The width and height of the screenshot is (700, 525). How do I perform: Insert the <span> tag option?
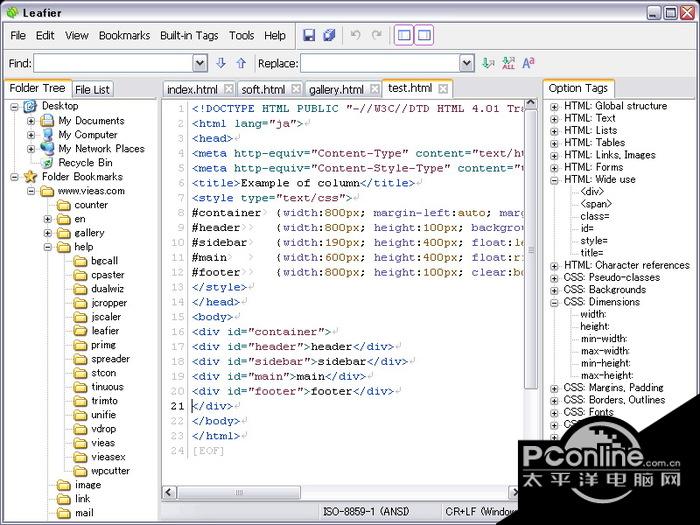pyautogui.click(x=596, y=204)
